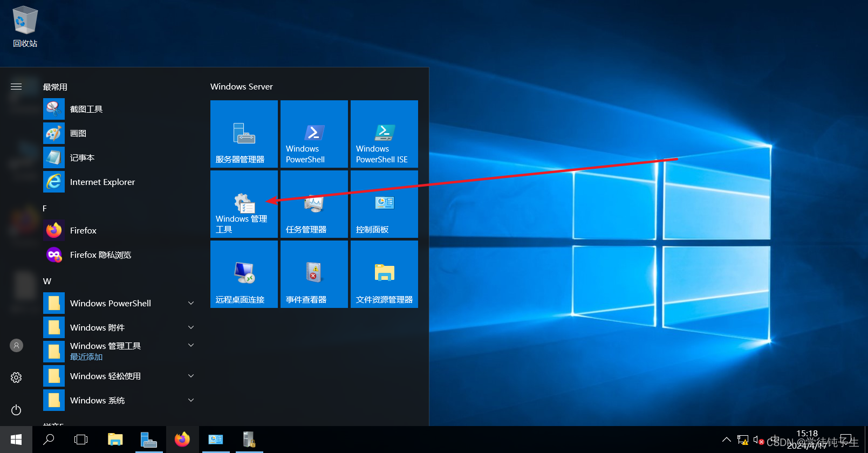Launch the 远程桌面连接 tile
The width and height of the screenshot is (868, 453).
244,274
